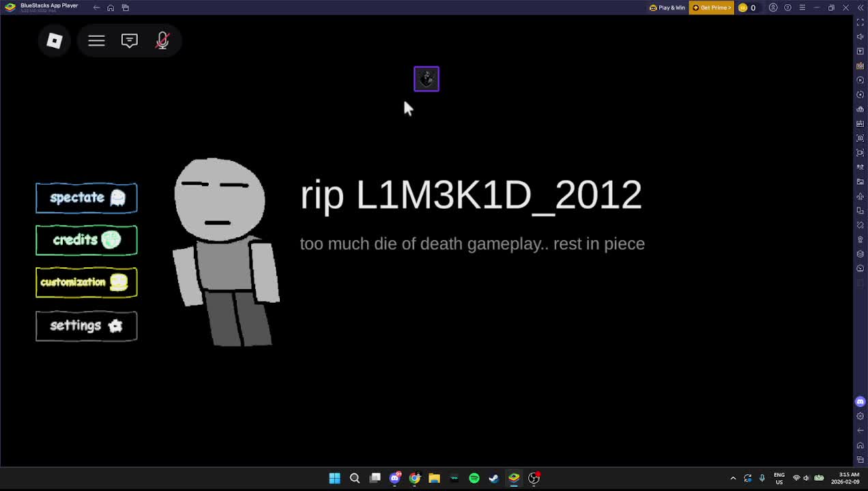
Task: Open the credits screen
Action: point(87,240)
